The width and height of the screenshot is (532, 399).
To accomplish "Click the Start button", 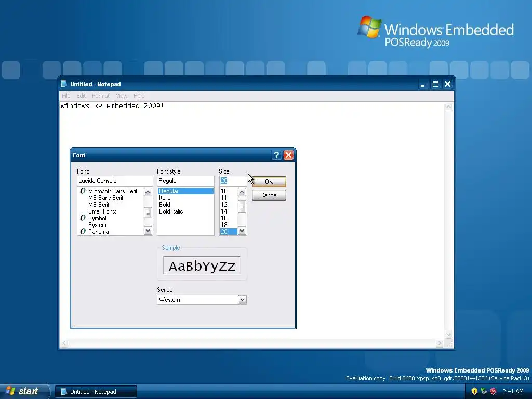I will [25, 391].
